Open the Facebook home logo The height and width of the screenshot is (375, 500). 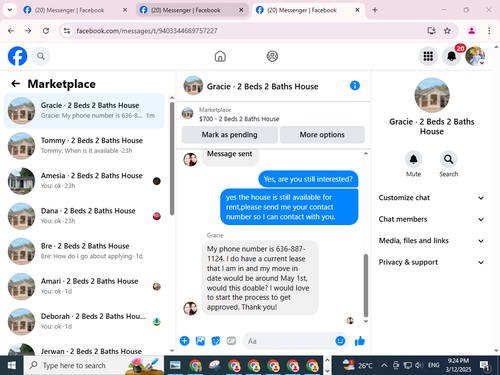[x=17, y=56]
